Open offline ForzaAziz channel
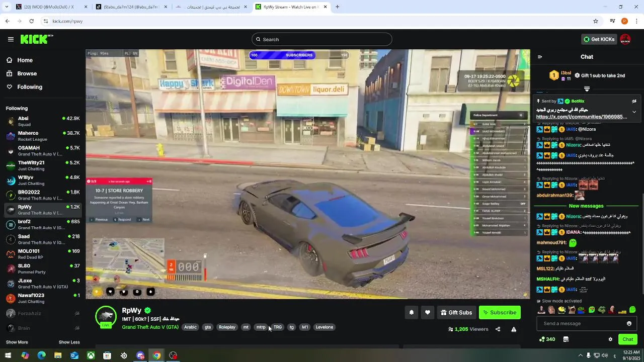Screen dimensions: 644x362 pyautogui.click(x=42, y=313)
